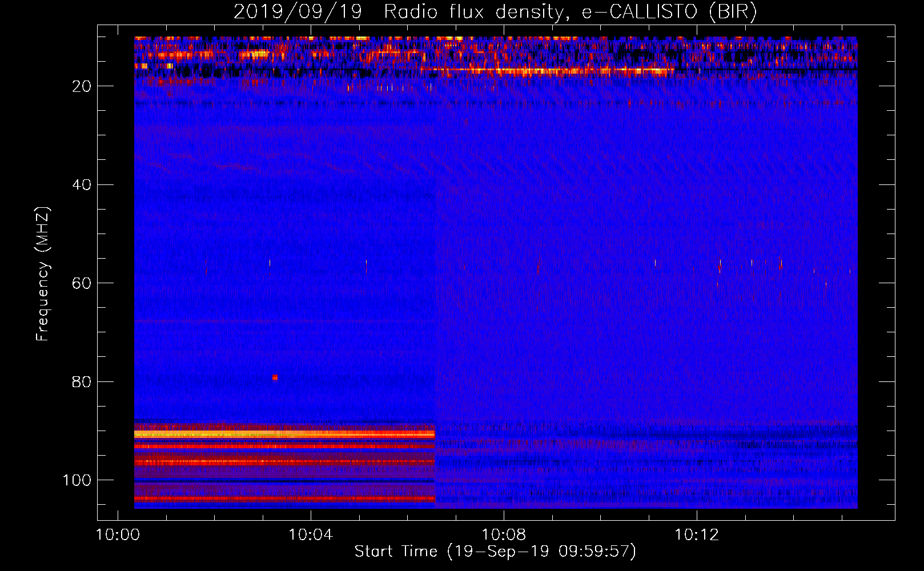
Task: Click the '40' frequency tick label
Action: [x=82, y=185]
